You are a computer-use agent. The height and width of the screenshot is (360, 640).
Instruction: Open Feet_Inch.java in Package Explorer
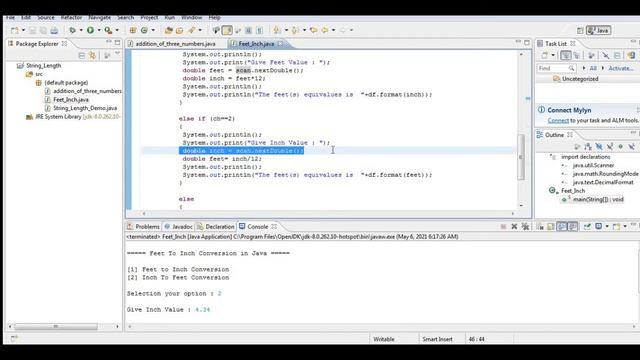(71, 100)
